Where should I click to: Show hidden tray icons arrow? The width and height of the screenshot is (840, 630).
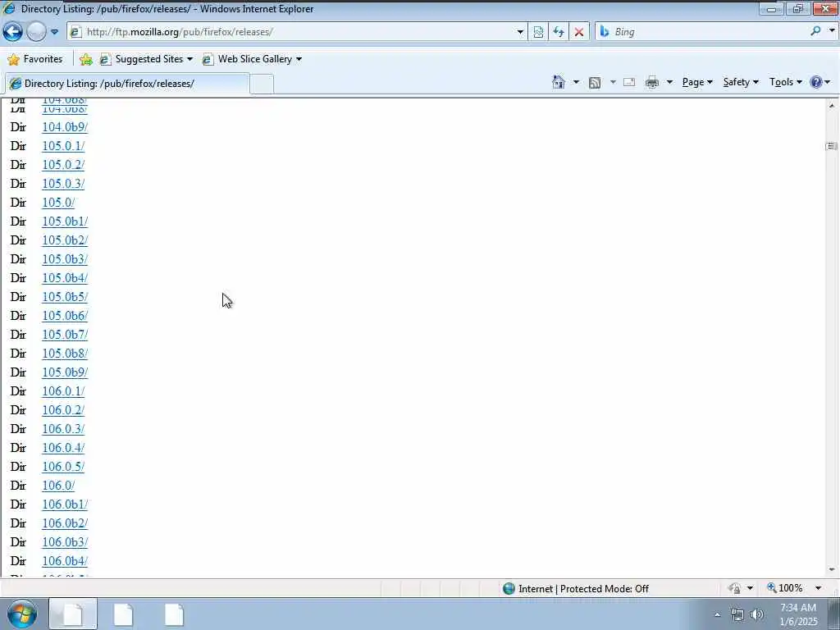coord(717,614)
